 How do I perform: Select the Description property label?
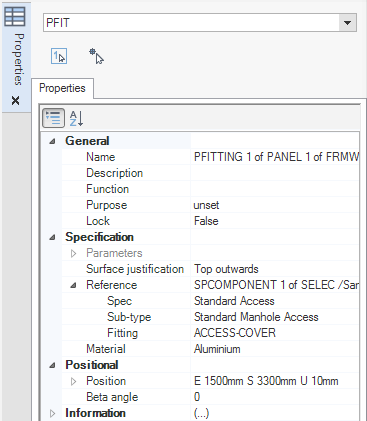(114, 173)
